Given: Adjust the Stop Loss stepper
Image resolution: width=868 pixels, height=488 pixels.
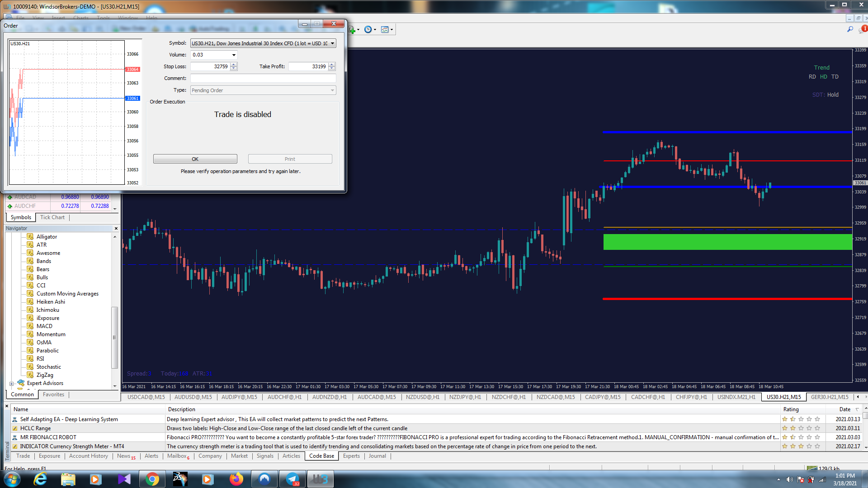Looking at the screenshot, I should click(234, 66).
